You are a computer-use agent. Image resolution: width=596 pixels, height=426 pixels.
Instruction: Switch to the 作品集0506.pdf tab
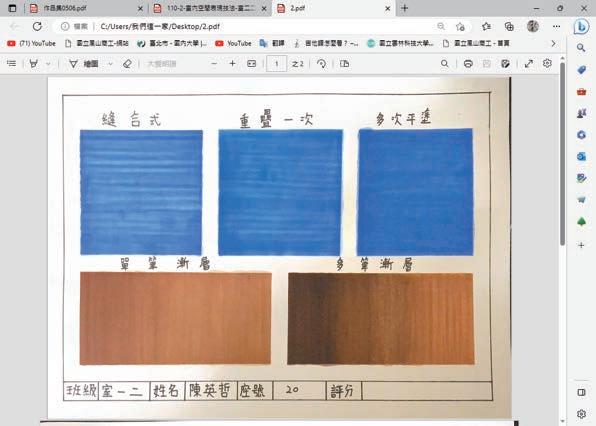pos(83,8)
